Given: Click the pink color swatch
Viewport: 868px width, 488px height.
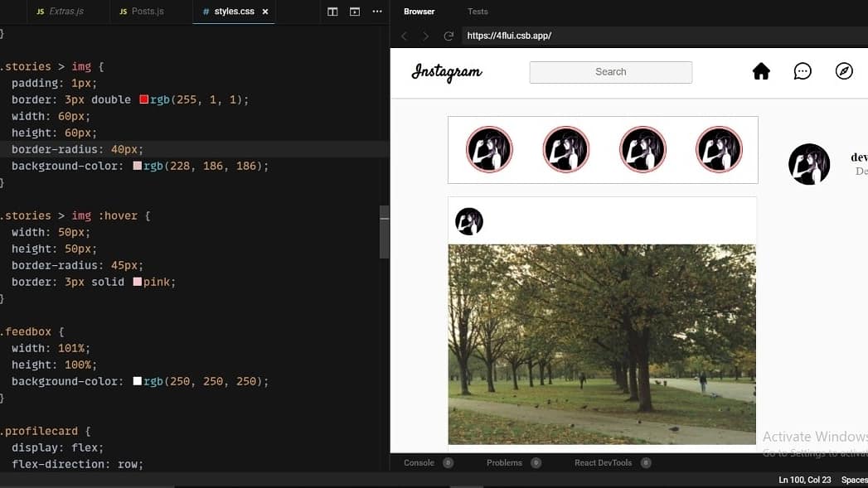Looking at the screenshot, I should [x=138, y=282].
